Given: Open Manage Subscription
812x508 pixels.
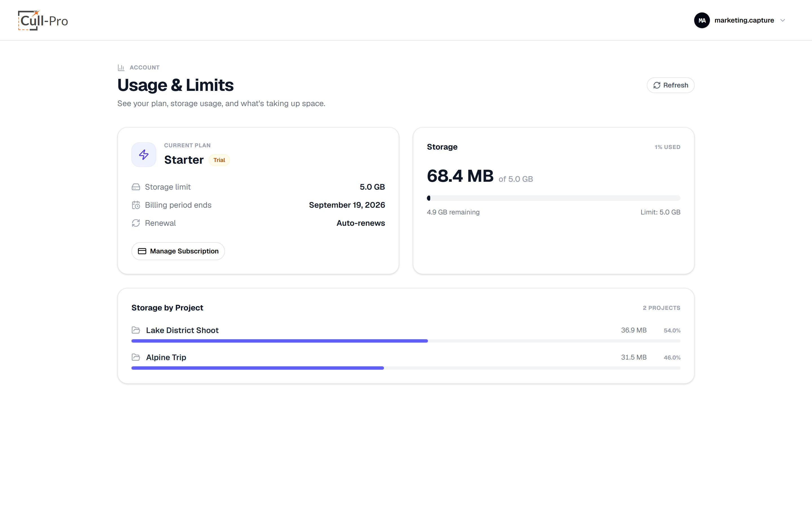Looking at the screenshot, I should tap(178, 251).
